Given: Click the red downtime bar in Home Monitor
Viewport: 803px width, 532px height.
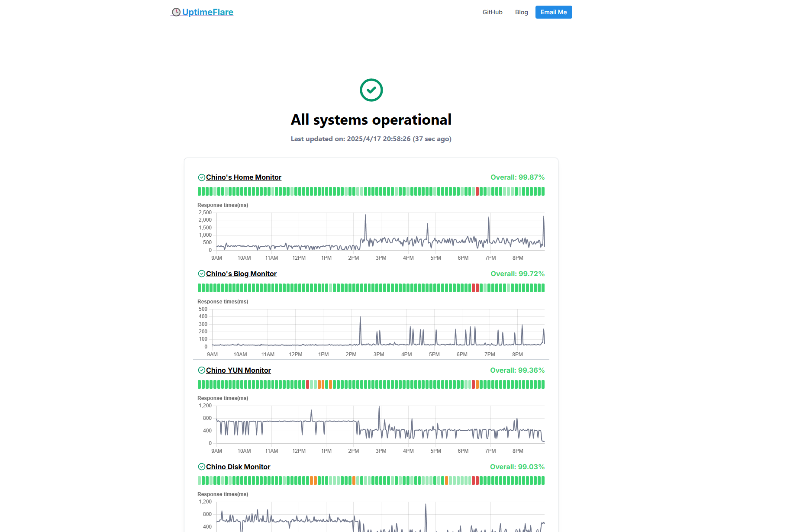Looking at the screenshot, I should (477, 191).
